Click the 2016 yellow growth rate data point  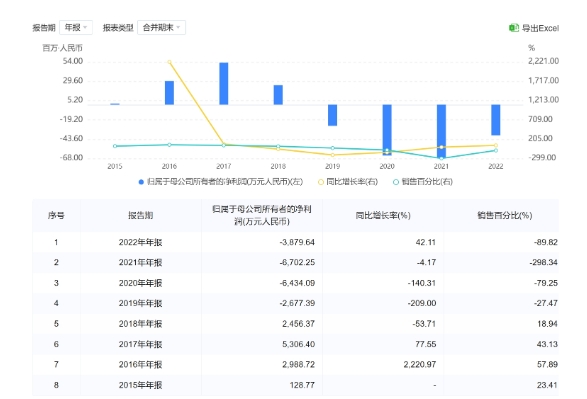point(169,62)
